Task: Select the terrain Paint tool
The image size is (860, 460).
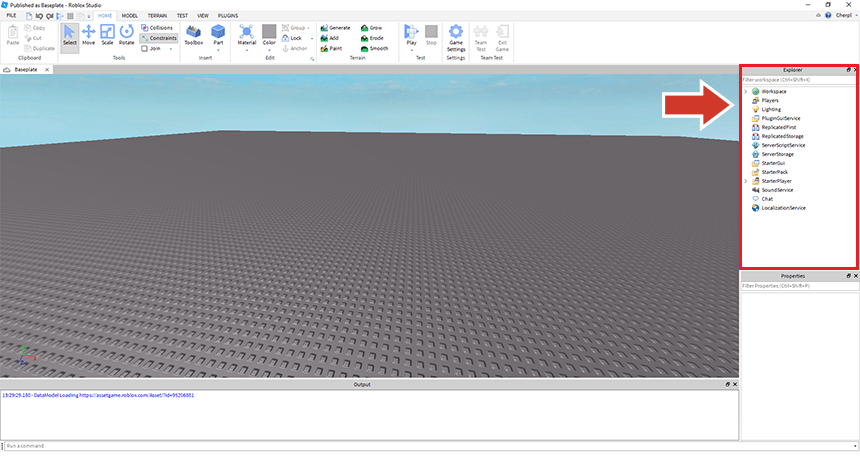Action: point(332,48)
